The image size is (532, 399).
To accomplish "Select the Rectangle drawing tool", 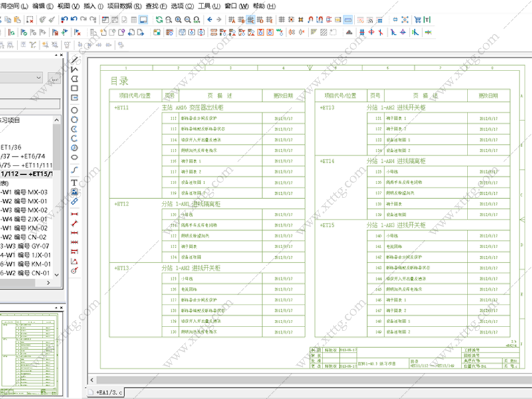I will 74,88.
